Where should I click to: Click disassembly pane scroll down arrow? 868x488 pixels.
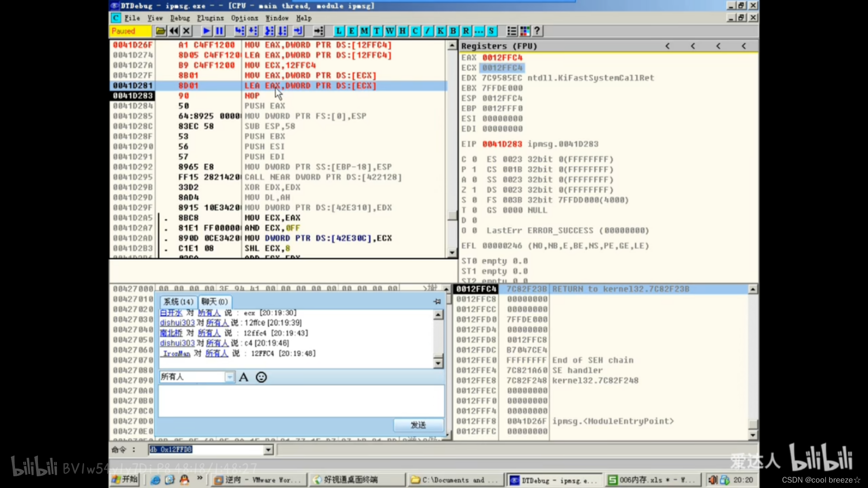click(452, 253)
